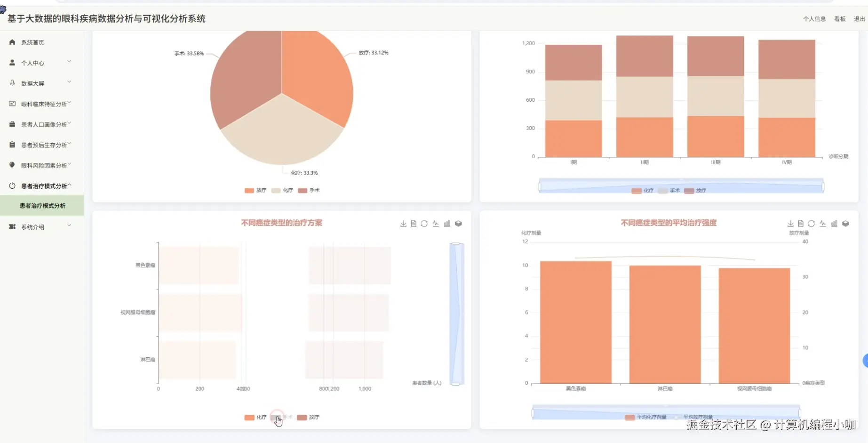Image resolution: width=868 pixels, height=443 pixels.
Task: Click the 黑色素瘤 bar in 平均治疗强度 chart
Action: [x=576, y=322]
